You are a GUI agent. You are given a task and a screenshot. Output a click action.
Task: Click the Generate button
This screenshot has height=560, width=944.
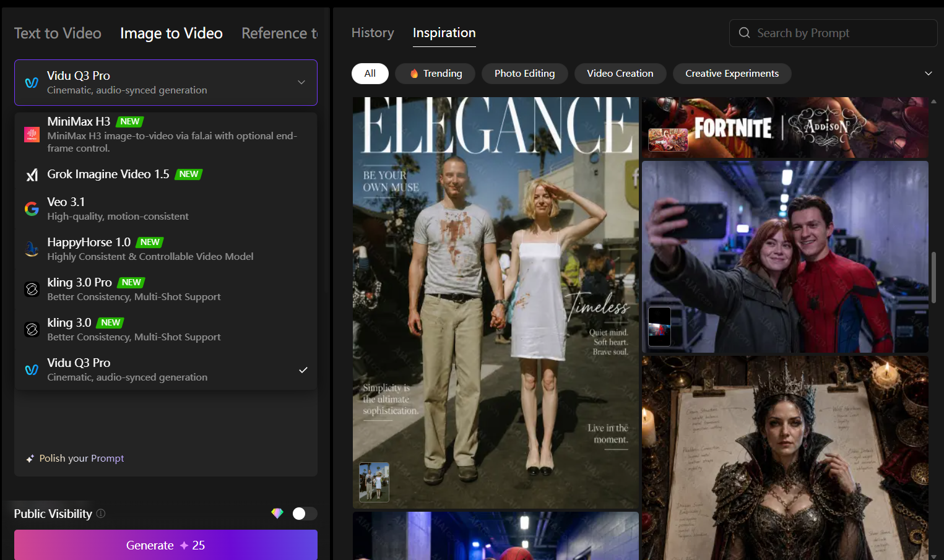166,545
